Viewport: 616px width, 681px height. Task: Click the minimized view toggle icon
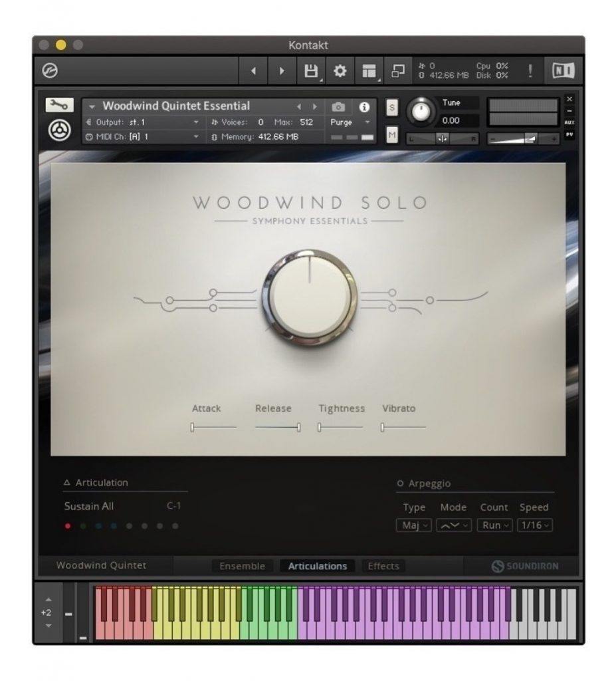tap(397, 70)
